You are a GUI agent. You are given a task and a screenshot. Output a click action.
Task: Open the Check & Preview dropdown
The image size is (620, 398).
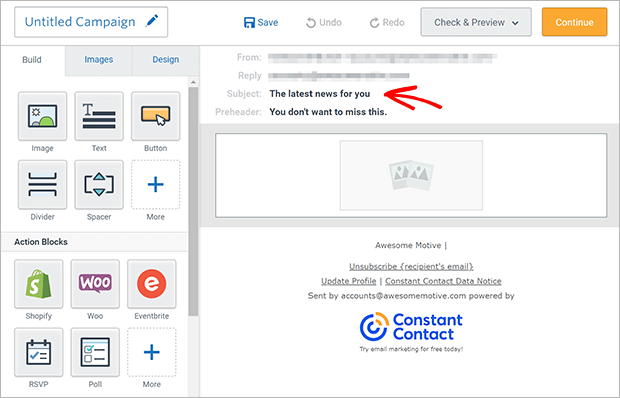coord(476,22)
